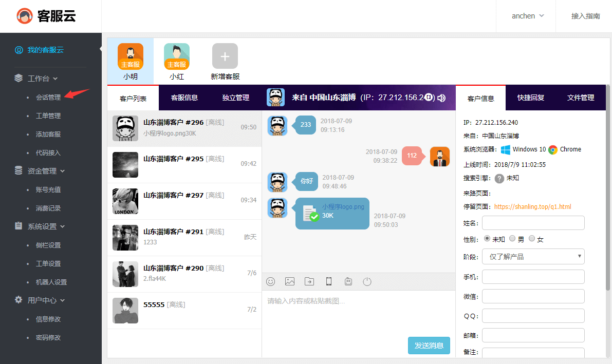Open the anchen account dropdown
The width and height of the screenshot is (612, 364).
click(x=527, y=16)
